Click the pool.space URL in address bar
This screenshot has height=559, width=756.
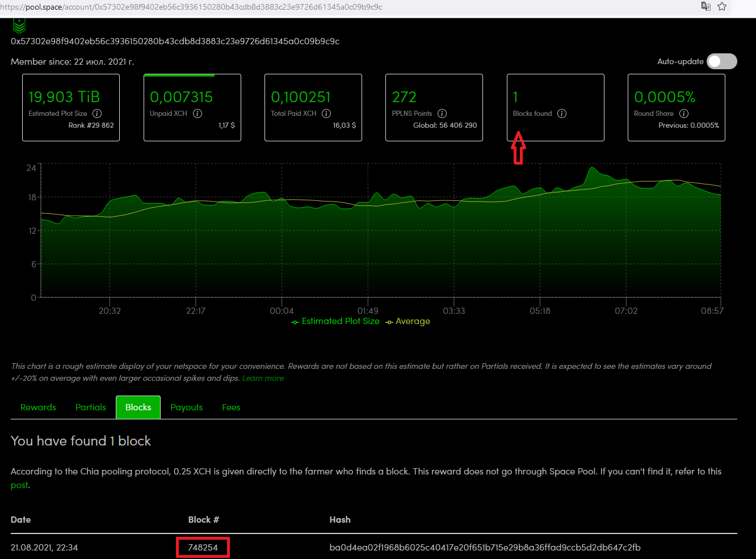click(x=191, y=7)
